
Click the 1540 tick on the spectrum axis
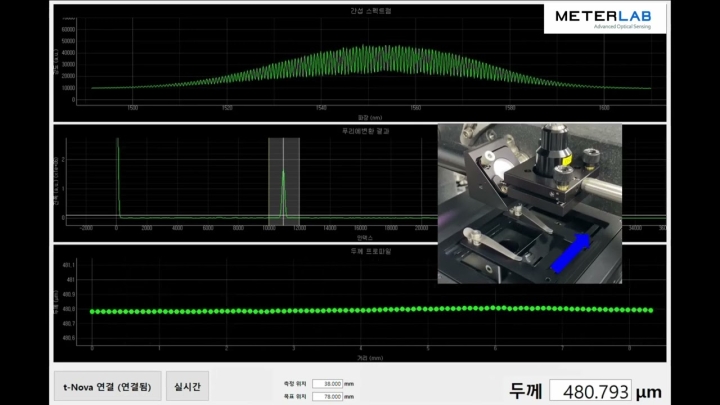click(321, 108)
